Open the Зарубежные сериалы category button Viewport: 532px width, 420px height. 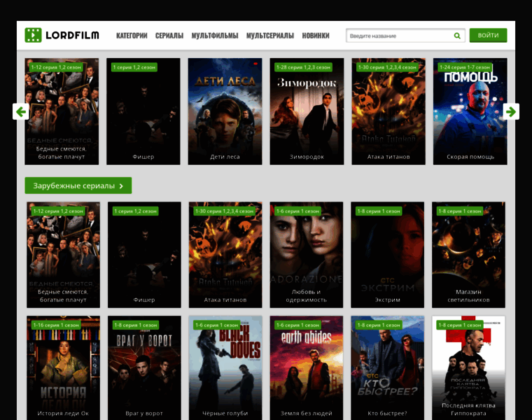(x=78, y=185)
